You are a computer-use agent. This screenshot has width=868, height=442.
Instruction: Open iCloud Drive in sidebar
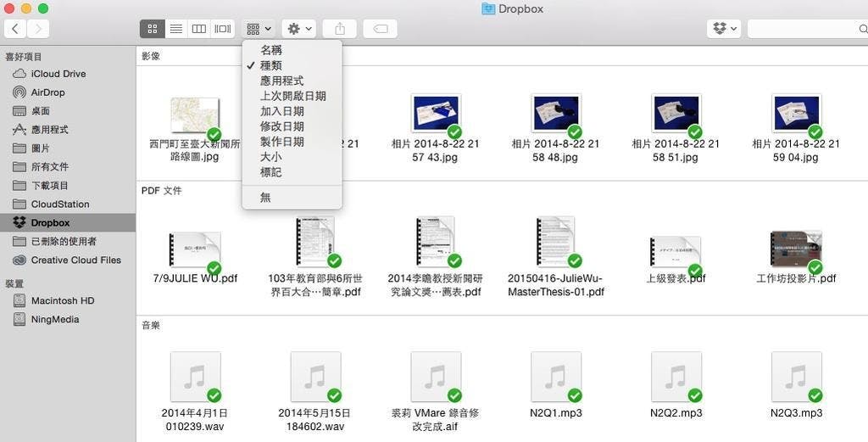coord(68,74)
